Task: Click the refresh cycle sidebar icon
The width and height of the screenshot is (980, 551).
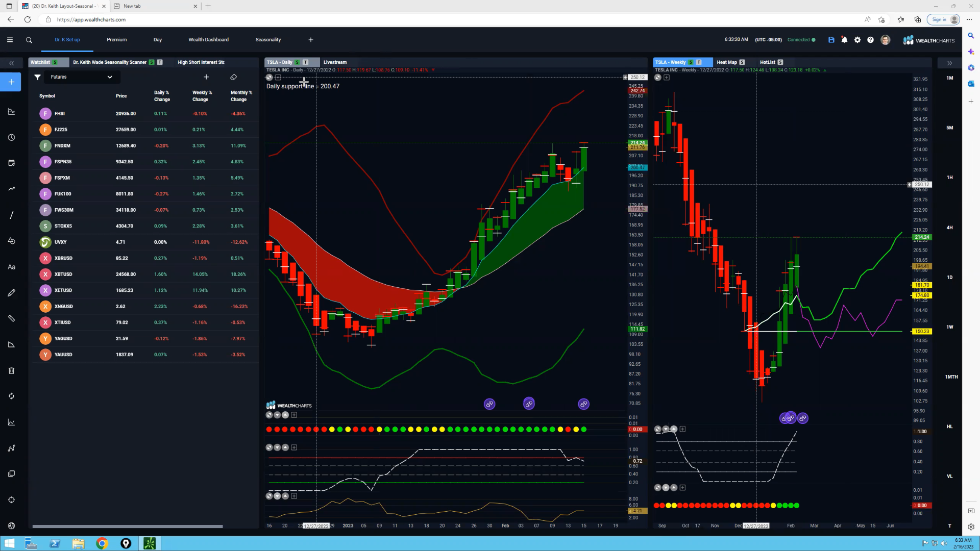Action: pos(11,396)
